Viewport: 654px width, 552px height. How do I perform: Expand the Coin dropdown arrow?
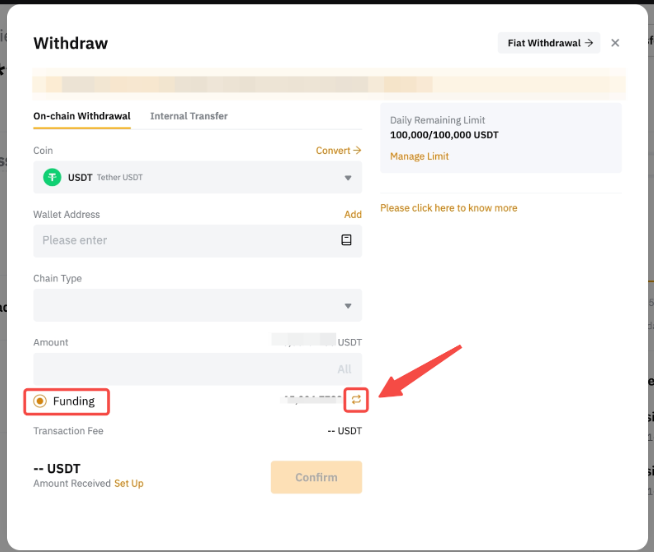coord(348,178)
